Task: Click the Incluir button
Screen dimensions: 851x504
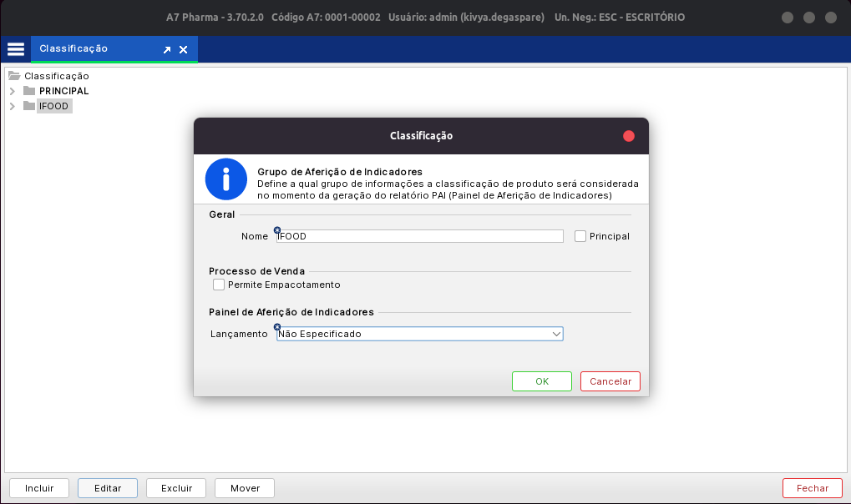Action: [38, 488]
